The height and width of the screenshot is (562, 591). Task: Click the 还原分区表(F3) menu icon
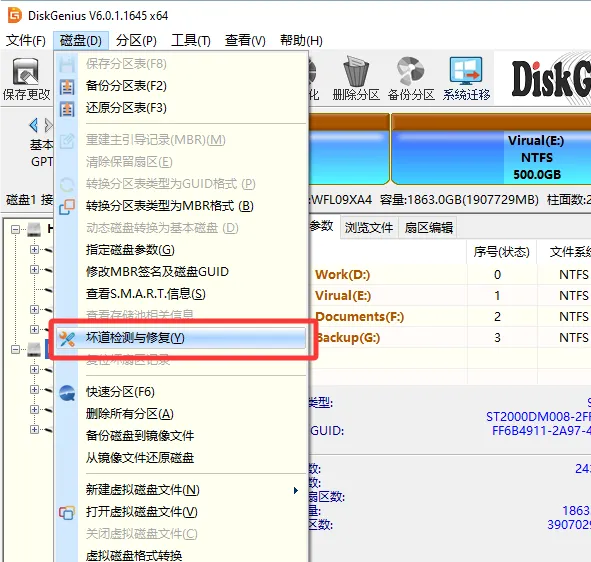click(x=67, y=109)
